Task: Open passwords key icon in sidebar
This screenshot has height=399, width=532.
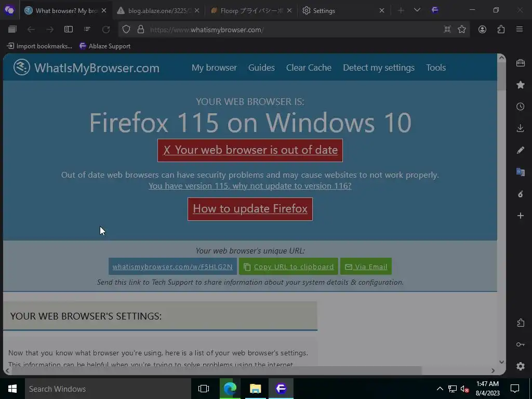Action: [x=521, y=344]
